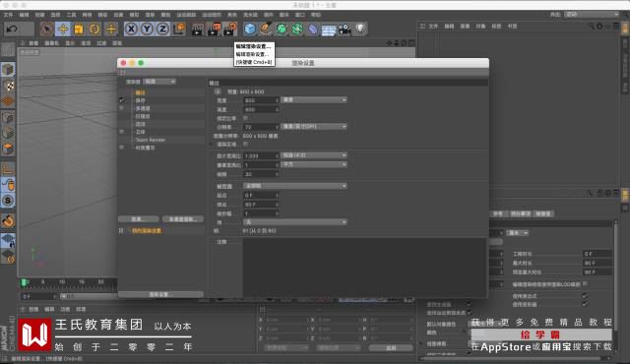This screenshot has width=630, height=364.
Task: Open the material manager 创建 menu
Action: 33,310
